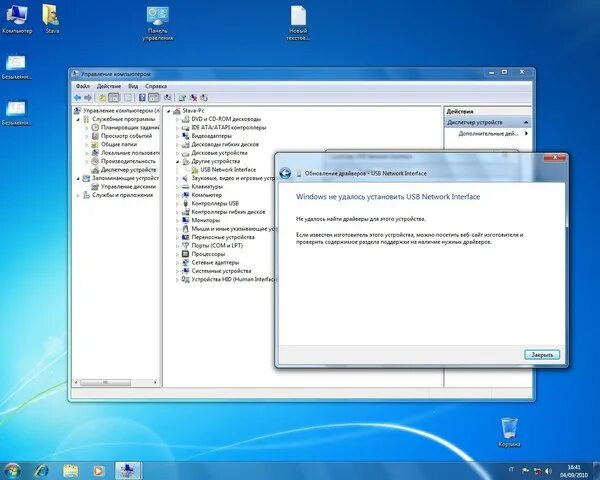Click the blue Help toolbar icon
Viewport: 600px width, 480px height.
pos(142,98)
